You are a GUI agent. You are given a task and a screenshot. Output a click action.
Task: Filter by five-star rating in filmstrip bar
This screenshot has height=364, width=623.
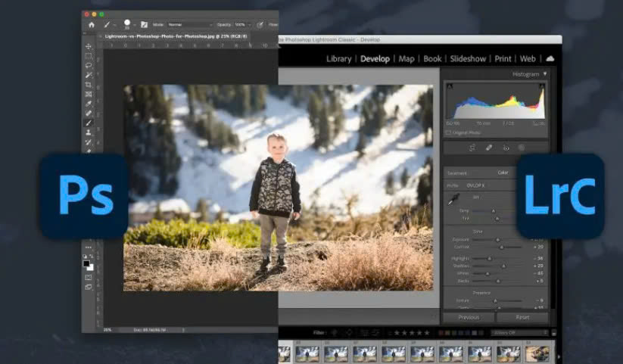[x=427, y=333]
